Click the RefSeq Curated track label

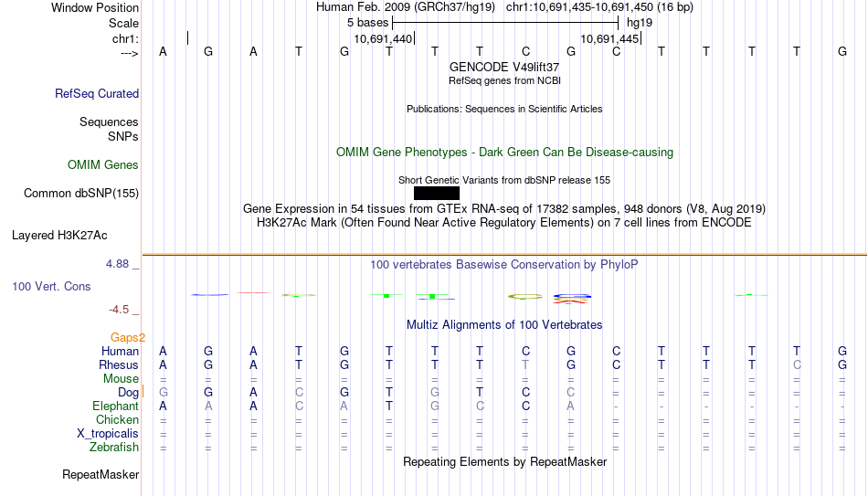(97, 93)
